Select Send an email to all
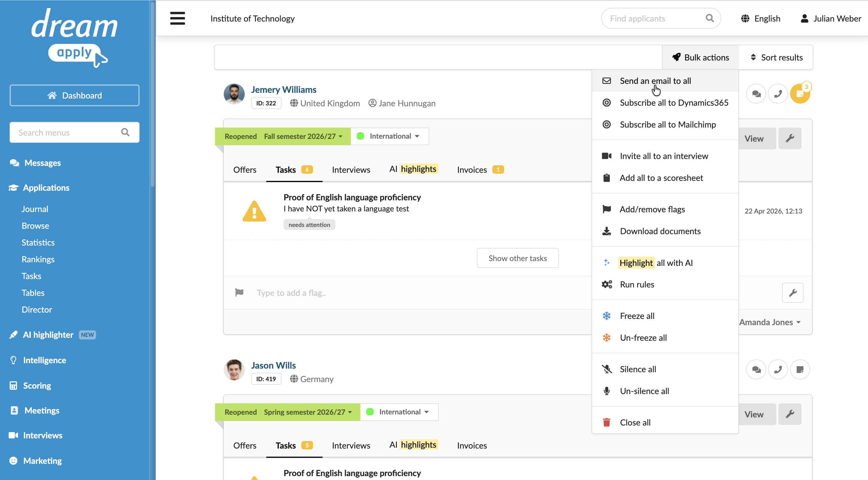Image resolution: width=868 pixels, height=480 pixels. pyautogui.click(x=665, y=81)
